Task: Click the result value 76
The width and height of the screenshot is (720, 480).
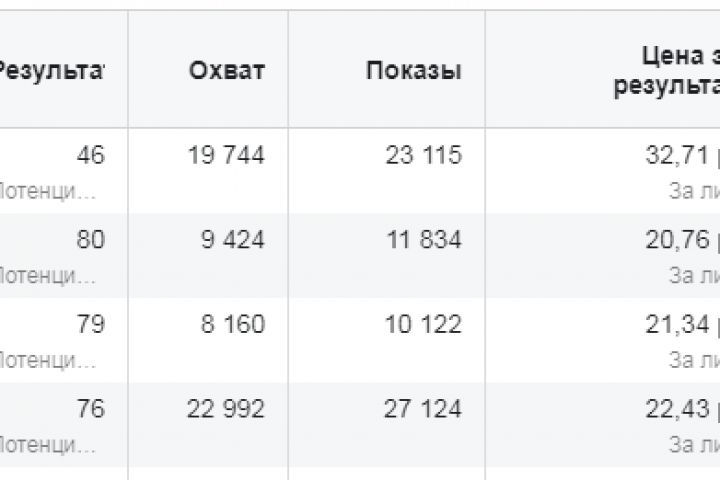Action: (x=90, y=409)
